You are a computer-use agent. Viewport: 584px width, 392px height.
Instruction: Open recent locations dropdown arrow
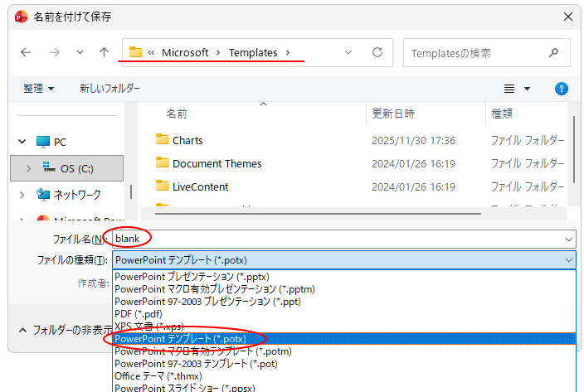coord(80,52)
